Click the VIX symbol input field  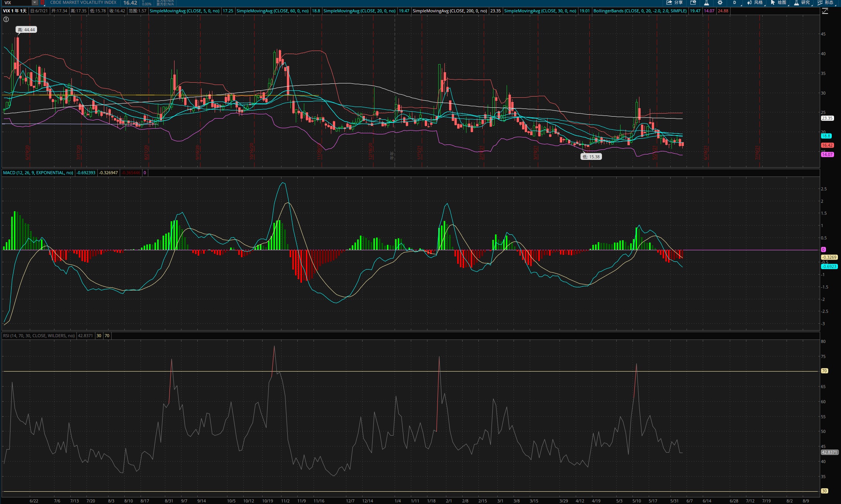16,3
